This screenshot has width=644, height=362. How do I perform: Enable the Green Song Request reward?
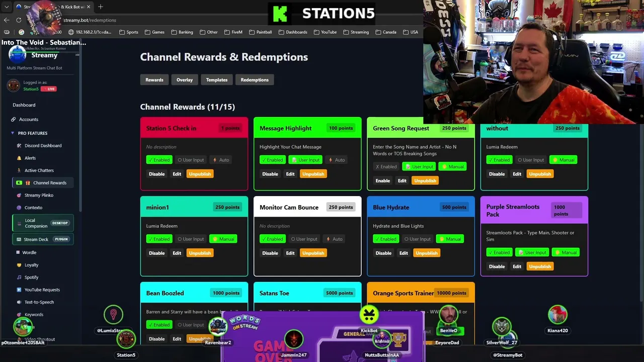click(383, 180)
